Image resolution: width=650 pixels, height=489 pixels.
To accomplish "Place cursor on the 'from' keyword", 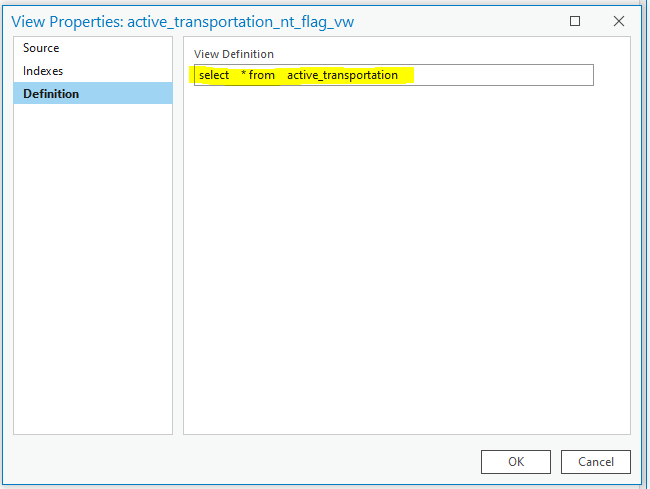I will [262, 75].
